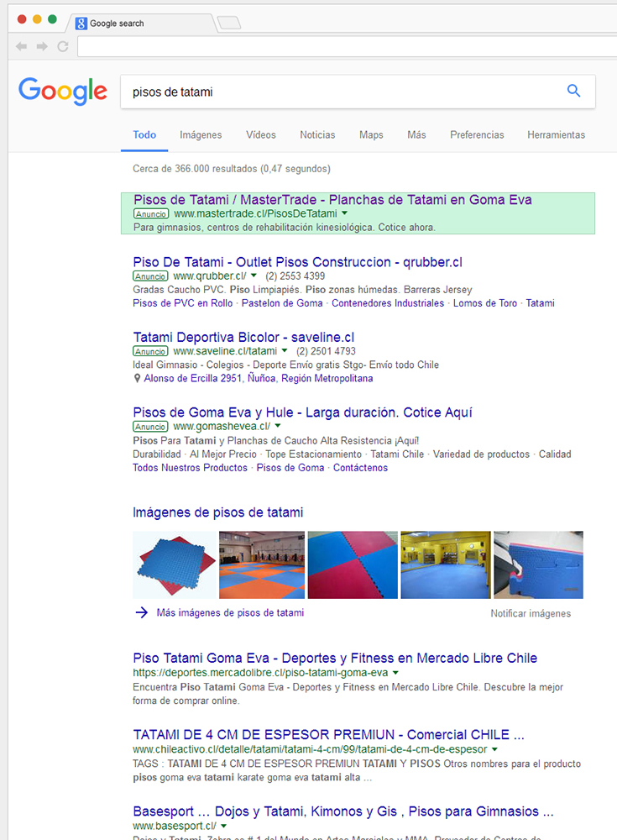Click the phone number (2) 2501 4793

tap(327, 351)
